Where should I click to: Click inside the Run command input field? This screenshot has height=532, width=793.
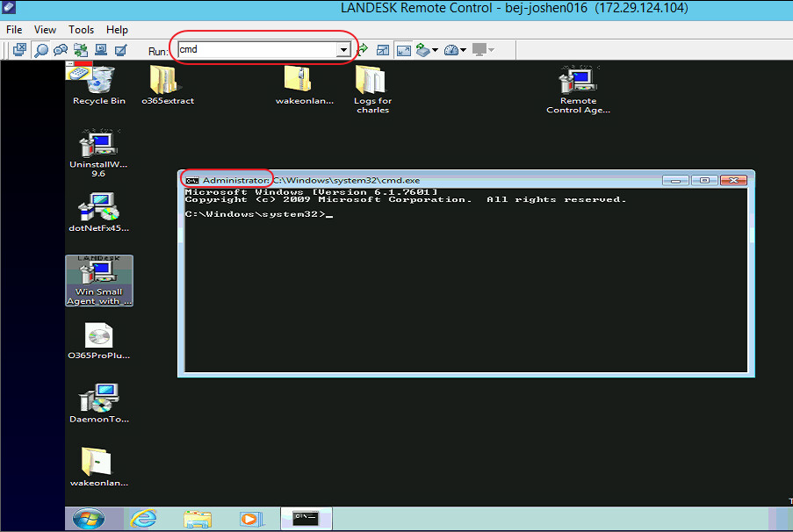tap(255, 50)
